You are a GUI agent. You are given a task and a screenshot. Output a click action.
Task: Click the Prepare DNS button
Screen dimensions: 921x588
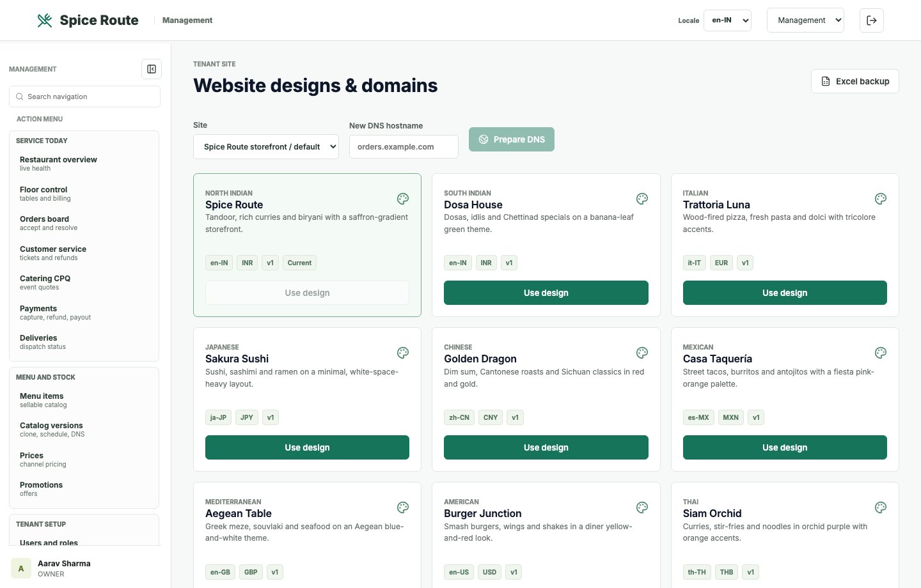pyautogui.click(x=512, y=139)
